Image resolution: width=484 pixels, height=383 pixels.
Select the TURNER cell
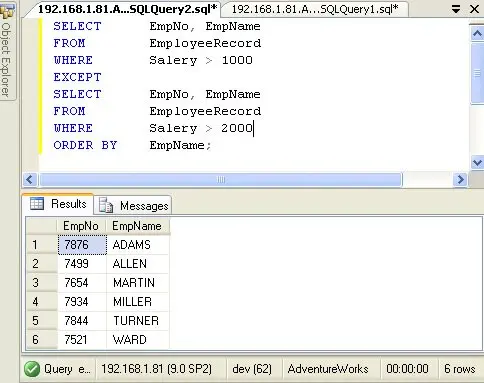tap(138, 321)
